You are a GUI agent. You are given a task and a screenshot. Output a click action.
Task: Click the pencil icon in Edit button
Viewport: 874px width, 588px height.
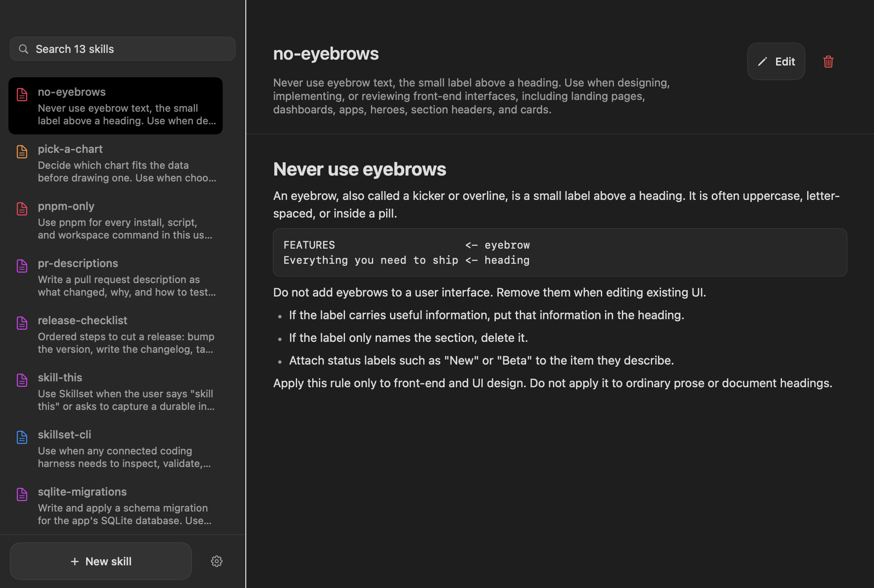pos(762,62)
